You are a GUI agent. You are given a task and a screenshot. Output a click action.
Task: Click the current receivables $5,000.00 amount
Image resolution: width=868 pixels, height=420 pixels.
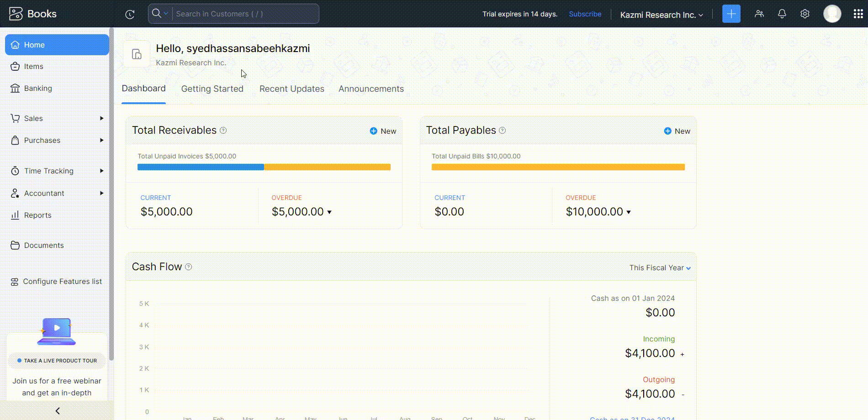tap(166, 212)
